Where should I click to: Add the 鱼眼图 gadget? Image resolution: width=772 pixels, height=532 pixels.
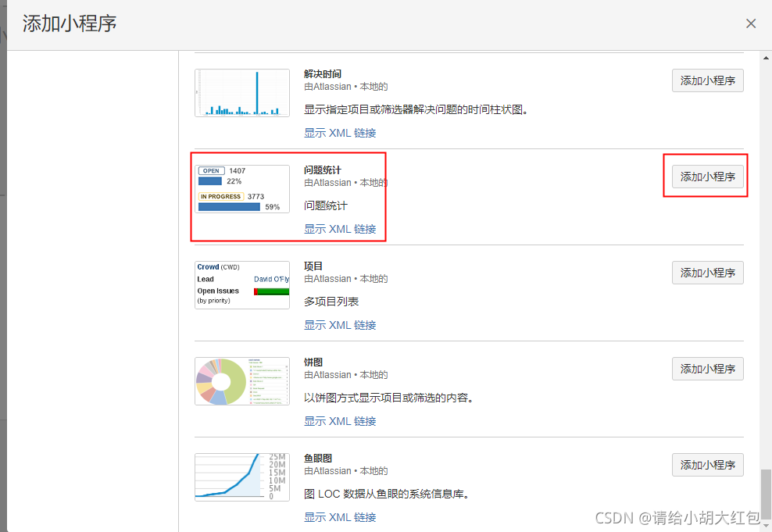click(707, 465)
